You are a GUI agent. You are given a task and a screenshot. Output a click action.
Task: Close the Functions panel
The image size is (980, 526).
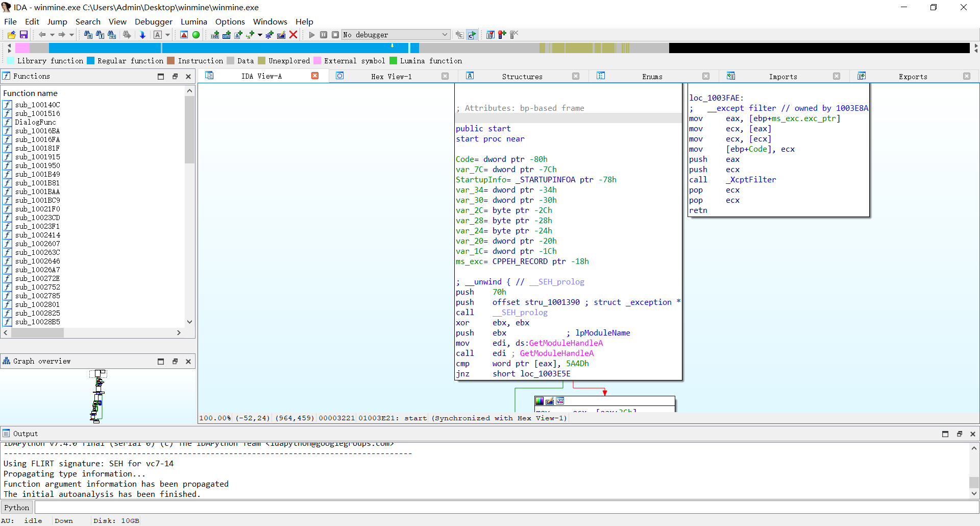[188, 76]
